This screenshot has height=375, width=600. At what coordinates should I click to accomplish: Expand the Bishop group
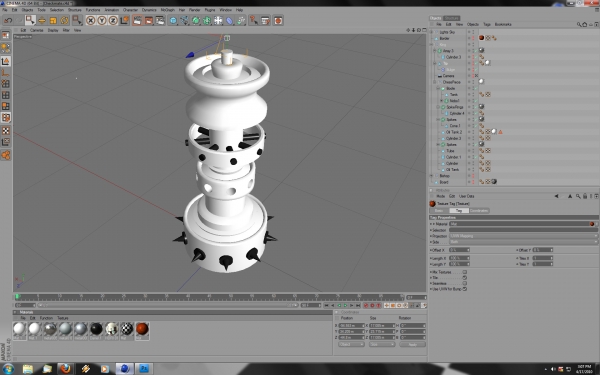coord(432,176)
